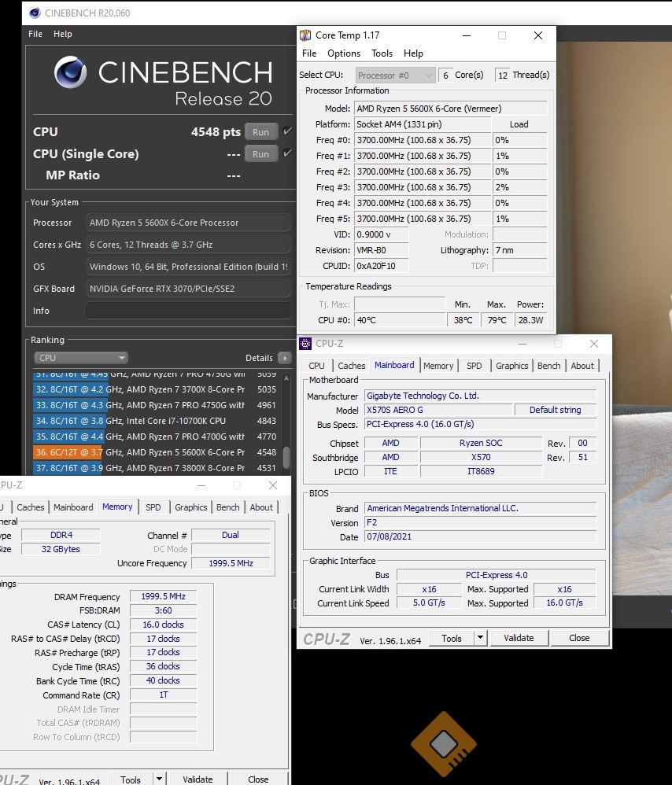Click the CPU-Z chip icon in Mainboard window

pyautogui.click(x=305, y=344)
